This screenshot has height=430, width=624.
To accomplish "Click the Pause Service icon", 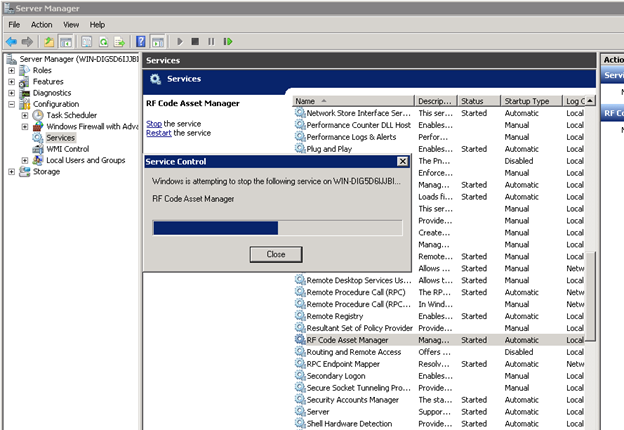I will coord(211,41).
